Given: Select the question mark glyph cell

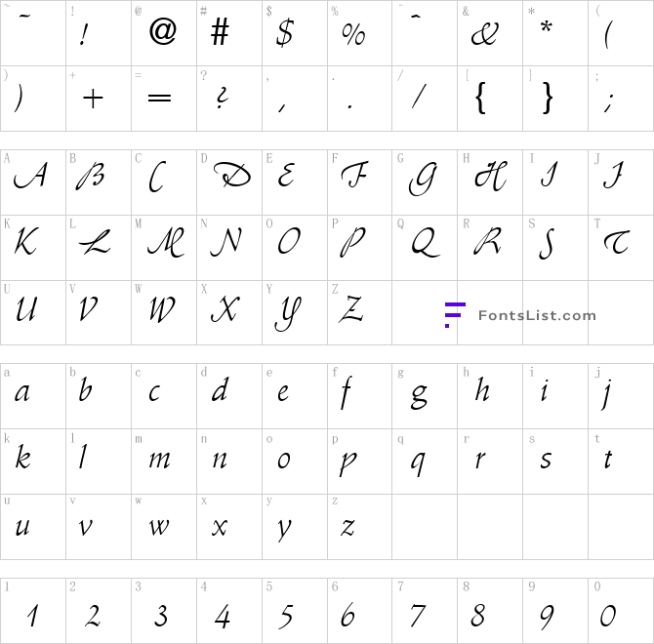Looking at the screenshot, I should pos(229,99).
